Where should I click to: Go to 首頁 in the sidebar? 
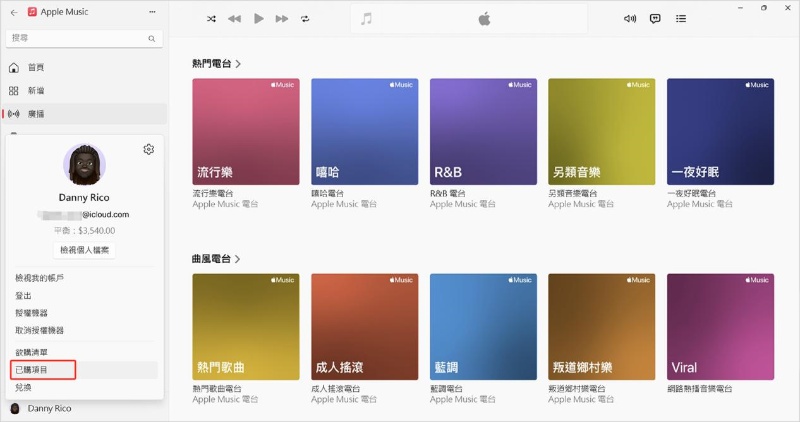tap(36, 67)
